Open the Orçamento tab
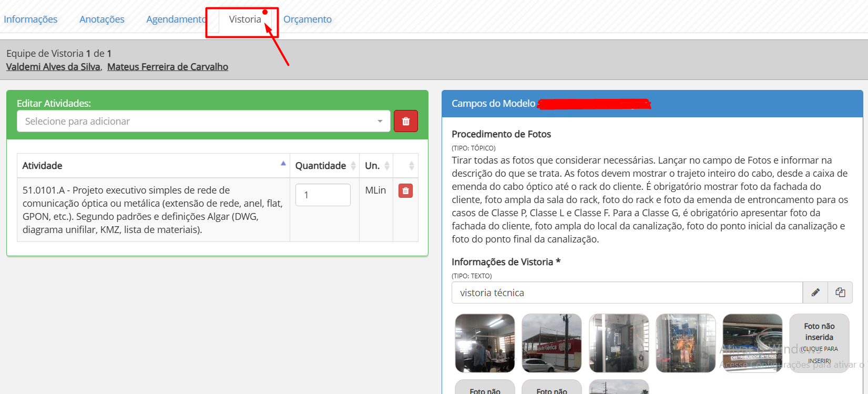The width and height of the screenshot is (868, 394). [308, 19]
